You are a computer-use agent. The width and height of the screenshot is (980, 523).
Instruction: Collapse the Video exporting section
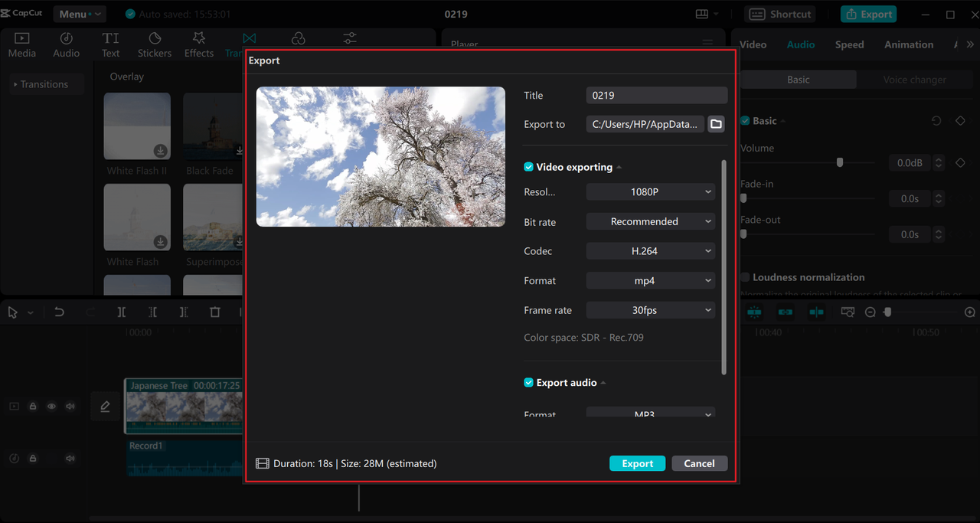[x=619, y=168]
